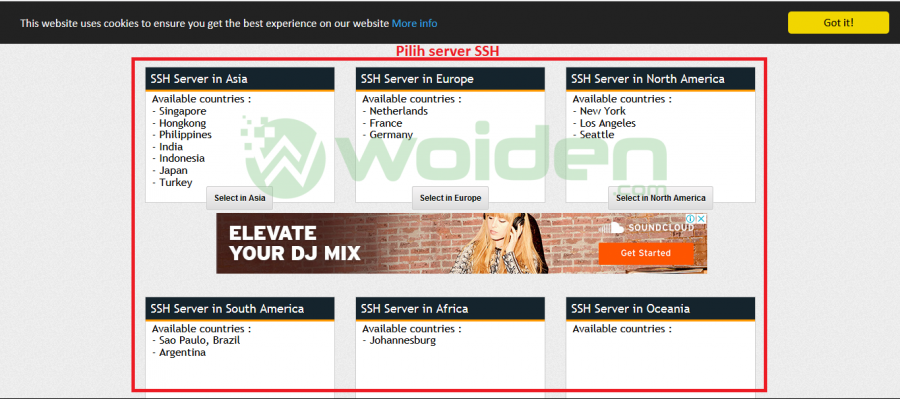Dismiss cookie notice with Got it!
This screenshot has height=399, width=900.
point(838,23)
